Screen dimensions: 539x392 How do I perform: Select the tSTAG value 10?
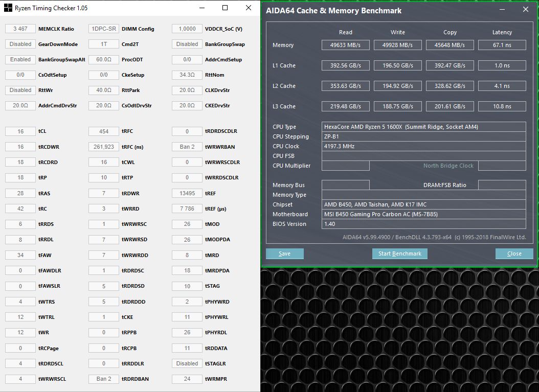187,286
